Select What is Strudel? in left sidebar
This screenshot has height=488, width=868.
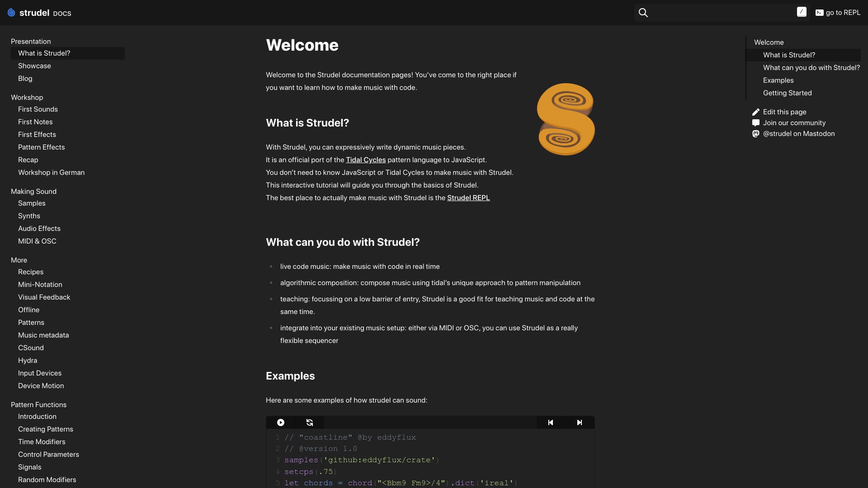coord(68,53)
